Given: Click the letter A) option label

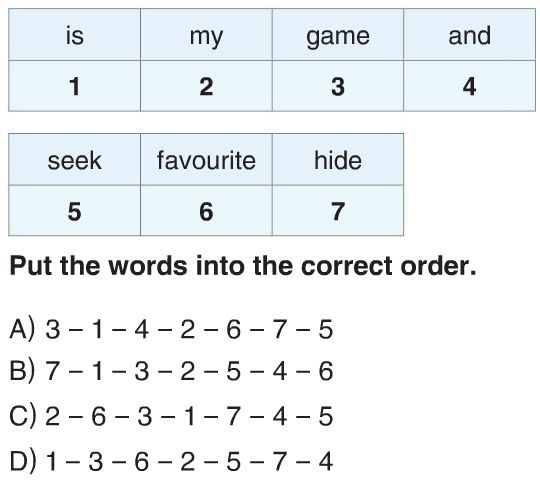Looking at the screenshot, I should pyautogui.click(x=22, y=330).
